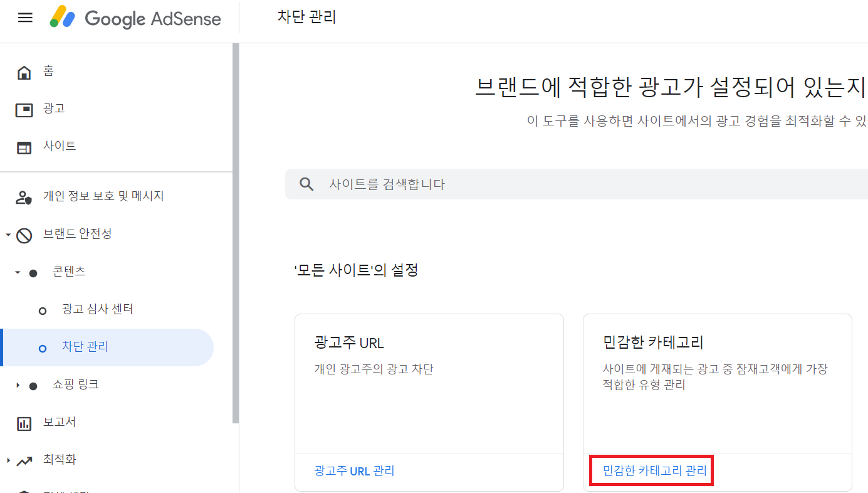Click the 브랜드 안전성 block icon

24,236
